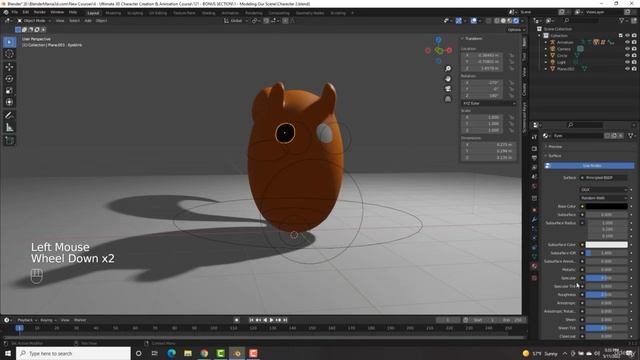Open the GGX distribution dropdown
Viewport: 640px width, 360px height.
pyautogui.click(x=604, y=190)
